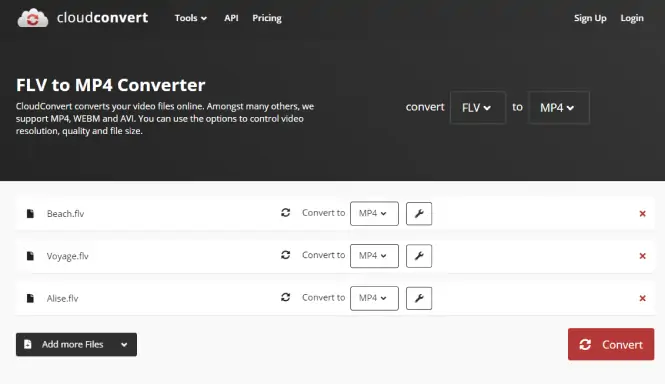Image resolution: width=665 pixels, height=384 pixels.
Task: Open the FLV source format dropdown
Action: pos(478,107)
